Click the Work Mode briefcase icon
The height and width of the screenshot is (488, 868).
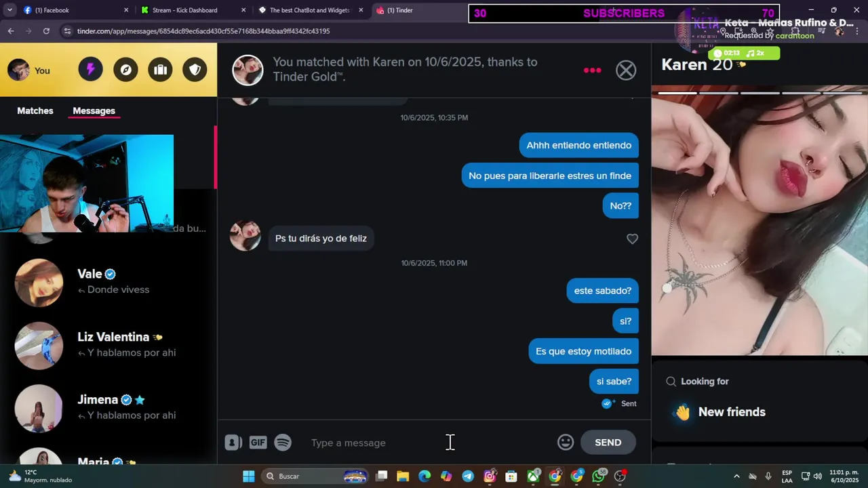coord(160,70)
